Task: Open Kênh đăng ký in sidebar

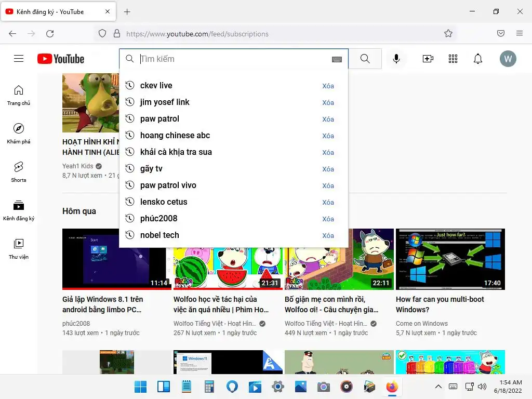Action: click(19, 210)
